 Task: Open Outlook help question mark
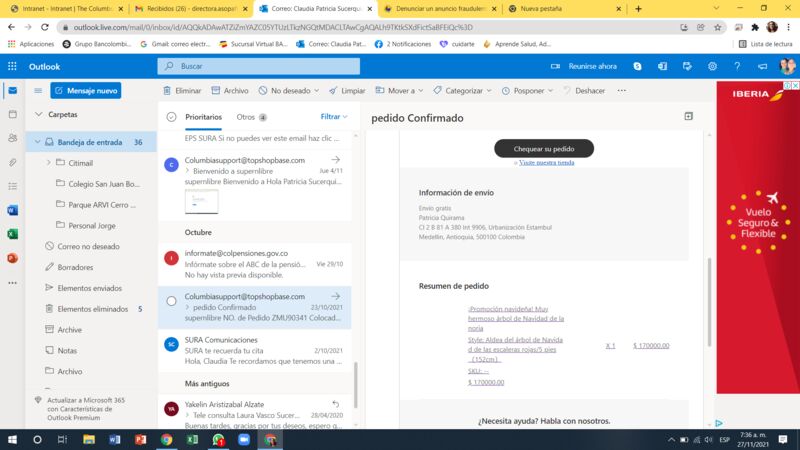737,66
